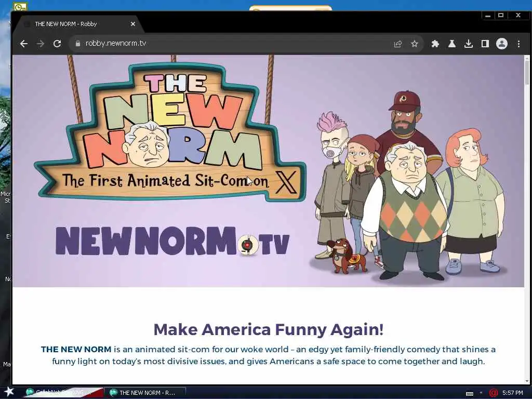Click the NEWNORM.TV purple logo
This screenshot has width=532, height=399.
[172, 241]
